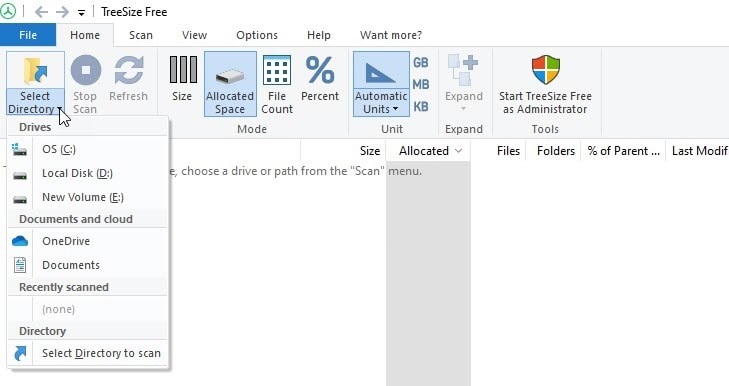Screen dimensions: 729x386
Task: Click the Stop Scan button
Action: click(x=85, y=84)
